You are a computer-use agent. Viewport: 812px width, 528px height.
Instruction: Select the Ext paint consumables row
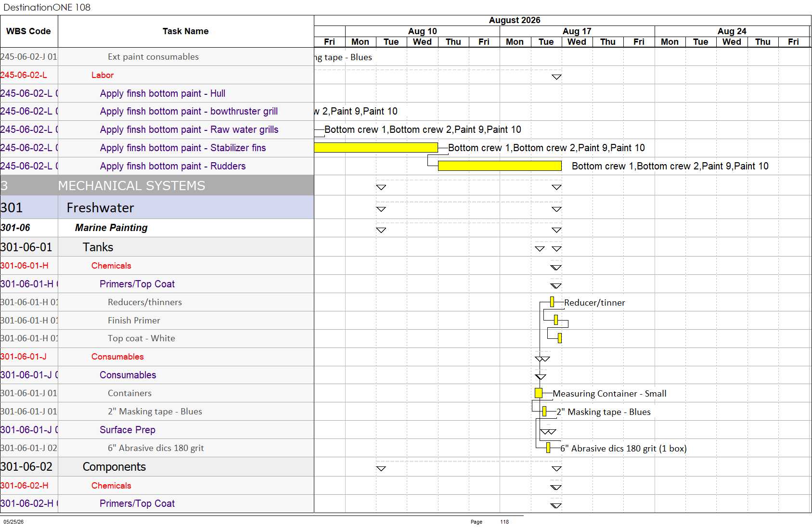tap(157, 57)
